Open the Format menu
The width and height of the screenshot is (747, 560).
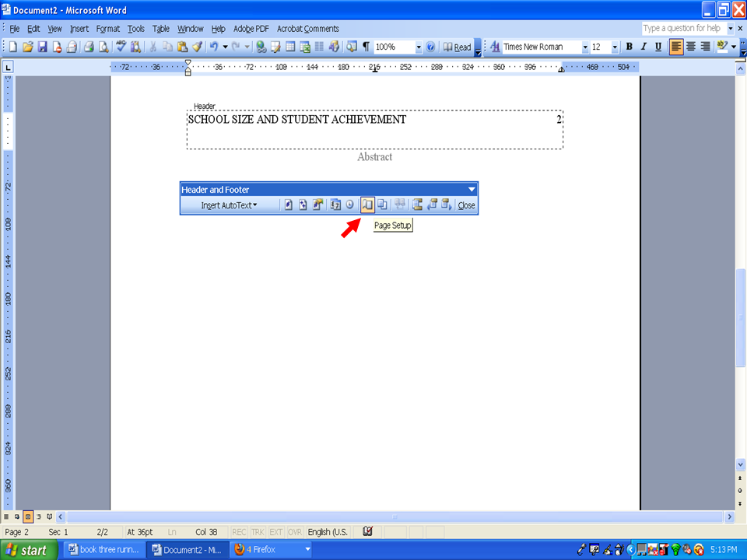pyautogui.click(x=107, y=29)
